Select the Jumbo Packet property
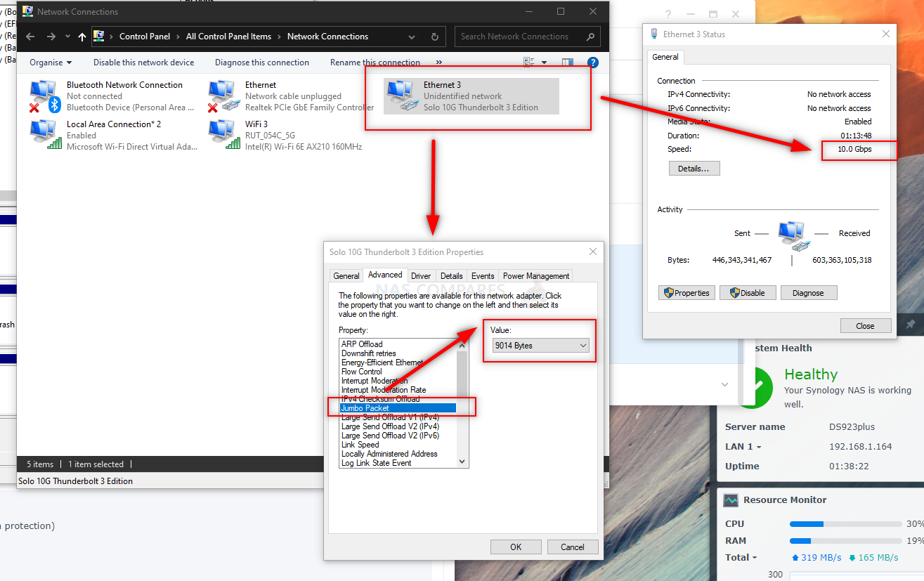This screenshot has width=924, height=581. [x=398, y=408]
